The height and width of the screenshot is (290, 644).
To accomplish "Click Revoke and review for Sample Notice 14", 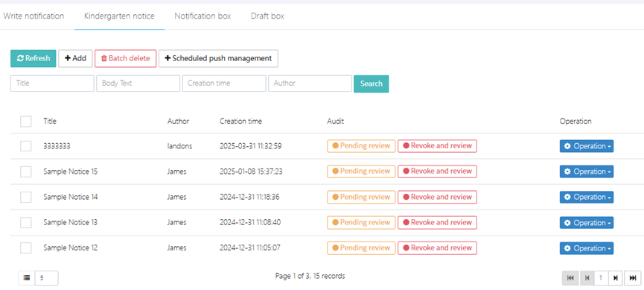I will pos(438,197).
